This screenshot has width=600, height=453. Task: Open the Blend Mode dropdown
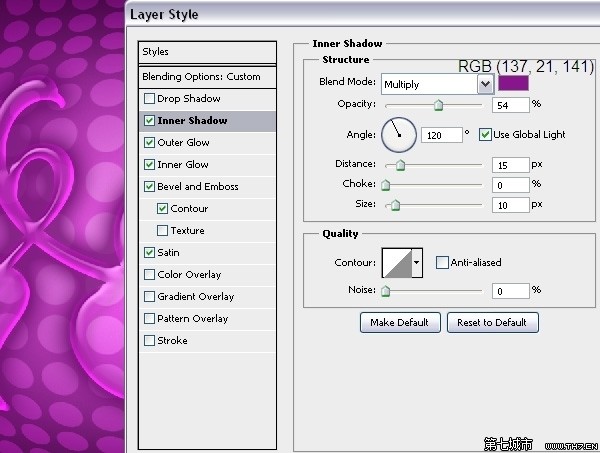[x=437, y=85]
